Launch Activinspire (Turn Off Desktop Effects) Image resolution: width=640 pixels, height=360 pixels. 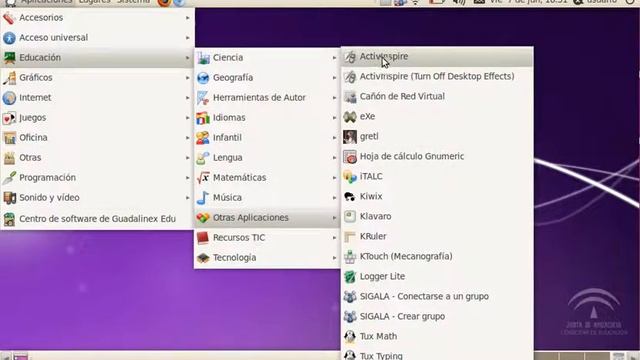437,76
